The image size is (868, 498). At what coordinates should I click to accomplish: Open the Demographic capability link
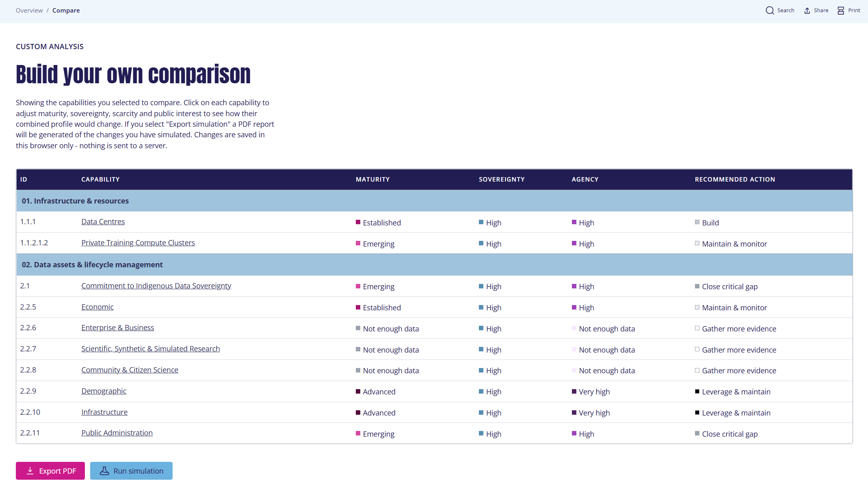[104, 391]
